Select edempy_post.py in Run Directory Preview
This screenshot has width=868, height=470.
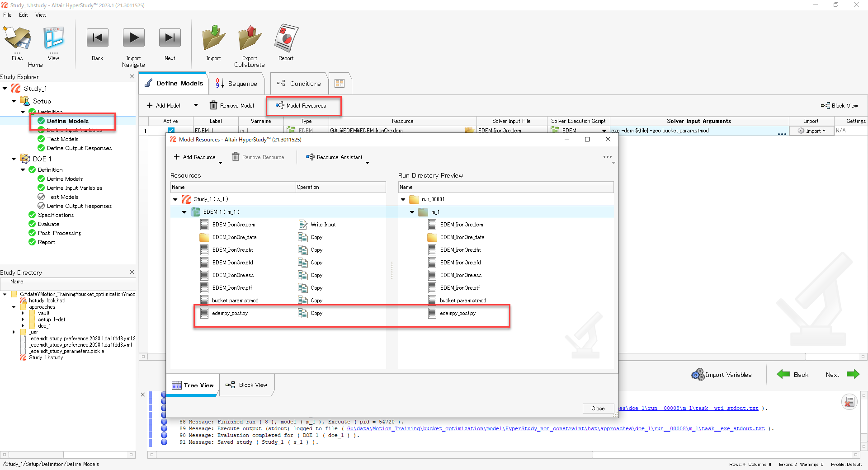tap(458, 313)
